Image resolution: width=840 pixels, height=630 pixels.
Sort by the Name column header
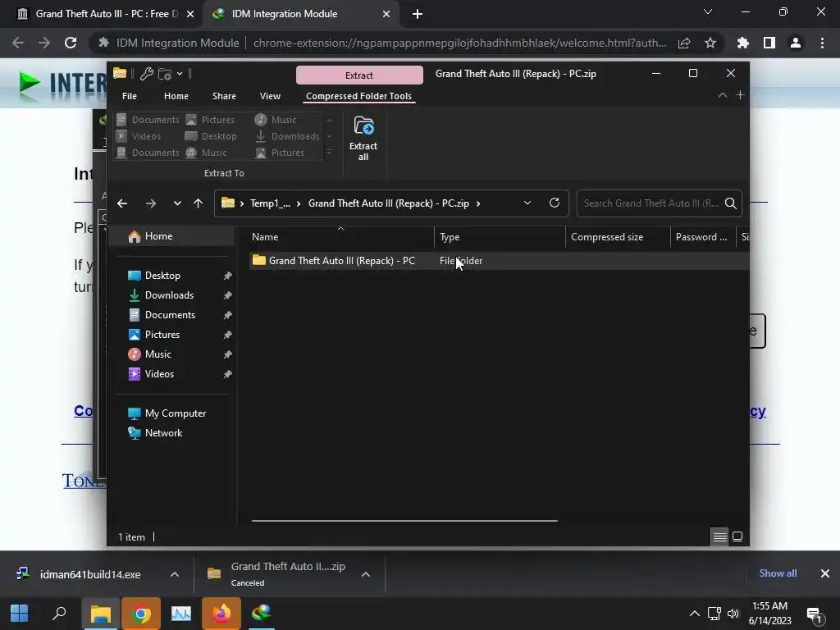pyautogui.click(x=340, y=237)
